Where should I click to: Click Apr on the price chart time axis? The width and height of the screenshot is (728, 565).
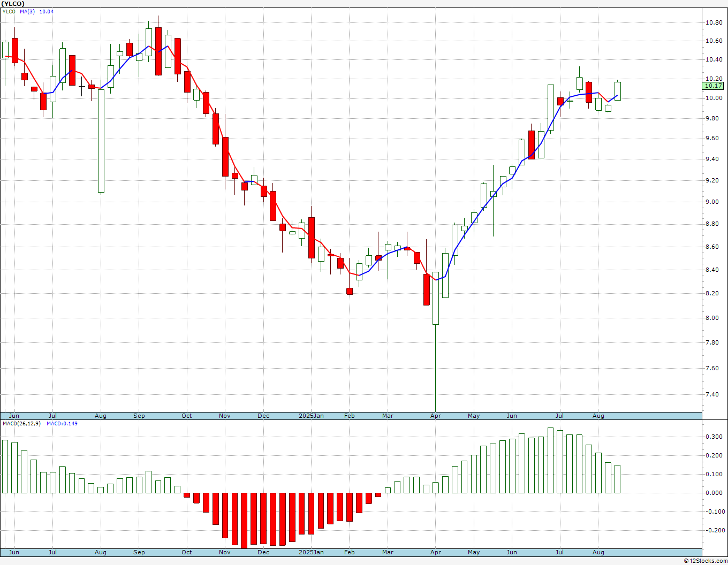click(x=436, y=416)
